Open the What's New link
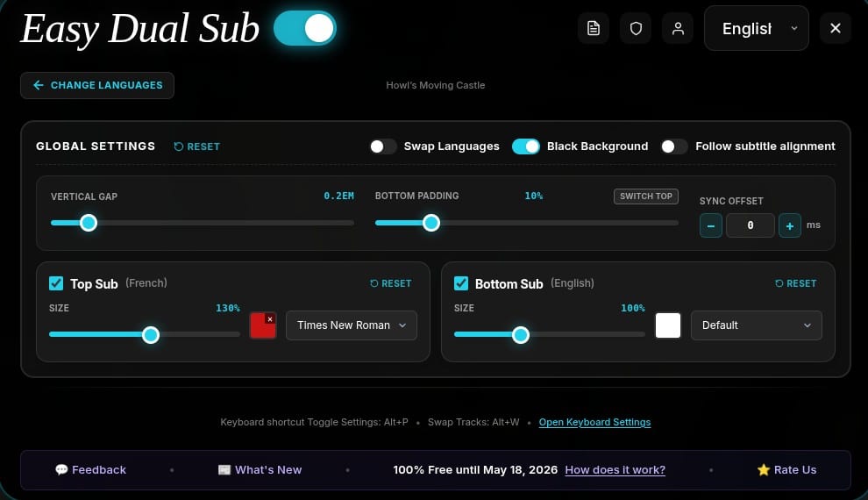 (x=260, y=470)
